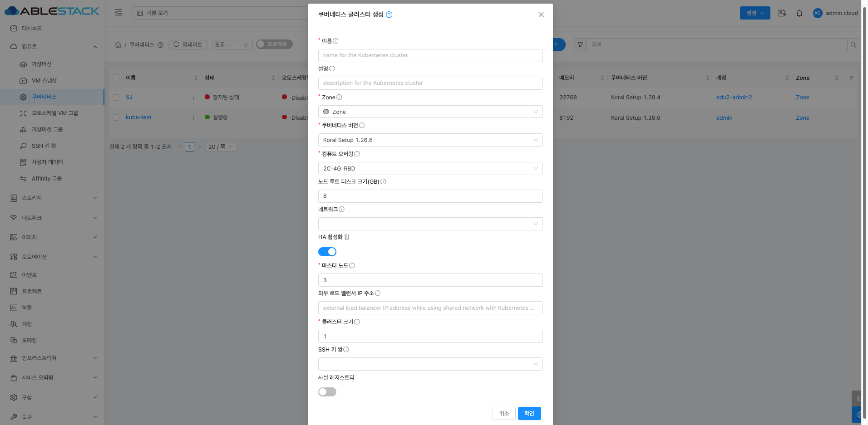Expand the 스토리지 sidebar menu
The height and width of the screenshot is (425, 868).
point(52,198)
